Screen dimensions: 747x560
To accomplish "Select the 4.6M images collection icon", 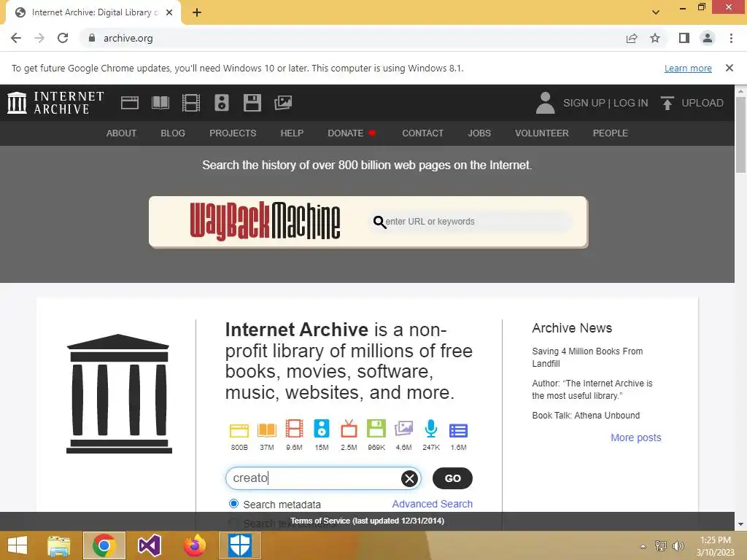I will [403, 429].
